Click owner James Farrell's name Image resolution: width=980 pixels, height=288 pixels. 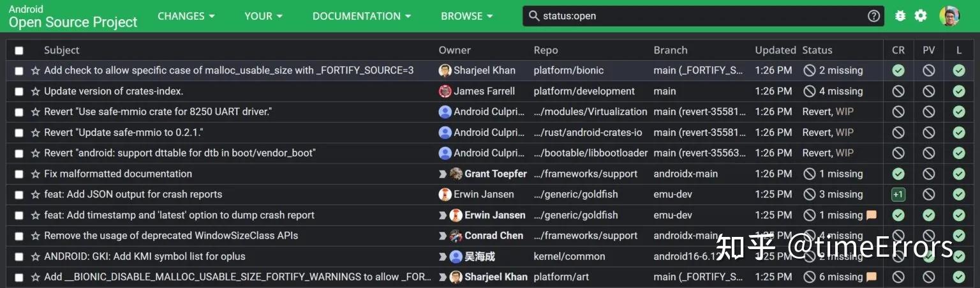coord(484,91)
